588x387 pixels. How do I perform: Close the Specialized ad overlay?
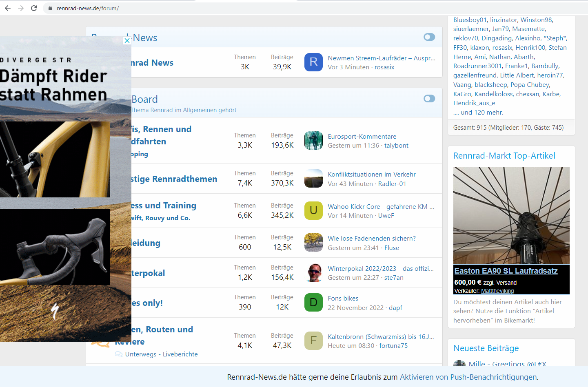[127, 40]
